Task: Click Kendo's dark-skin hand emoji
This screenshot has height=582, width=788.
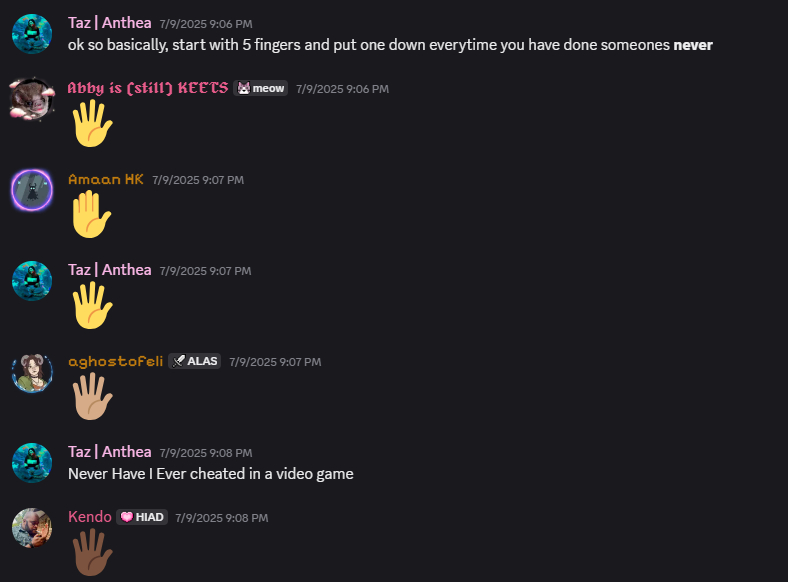Action: pos(91,553)
